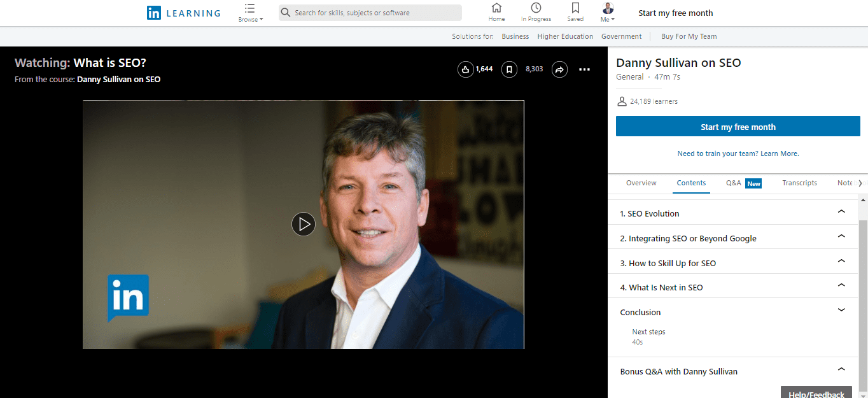Click the New badge next to Q&A
Screen dimensions: 868x398
pyautogui.click(x=754, y=183)
